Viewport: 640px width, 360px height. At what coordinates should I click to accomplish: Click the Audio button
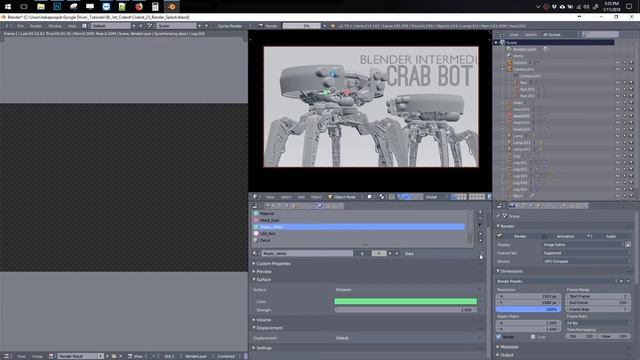tap(609, 236)
